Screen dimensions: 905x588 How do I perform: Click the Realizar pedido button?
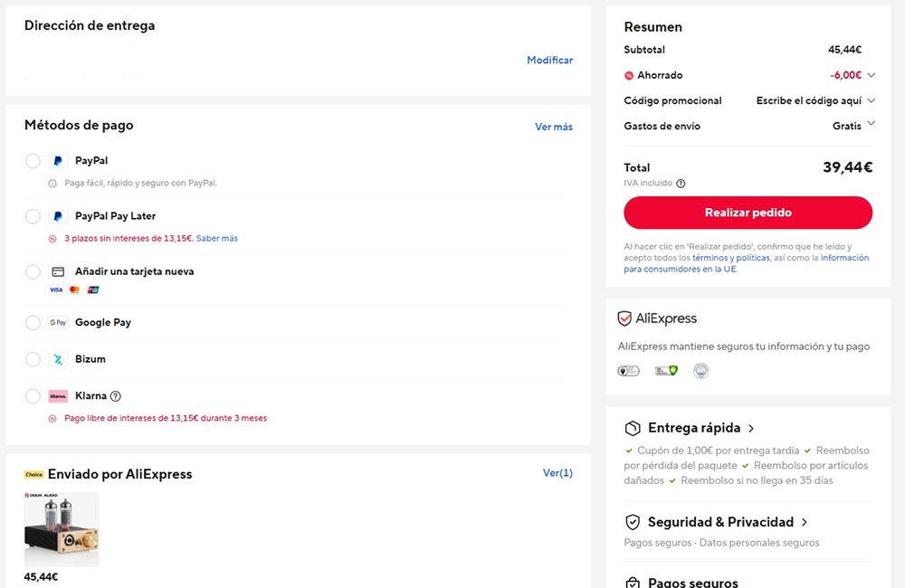coord(748,213)
